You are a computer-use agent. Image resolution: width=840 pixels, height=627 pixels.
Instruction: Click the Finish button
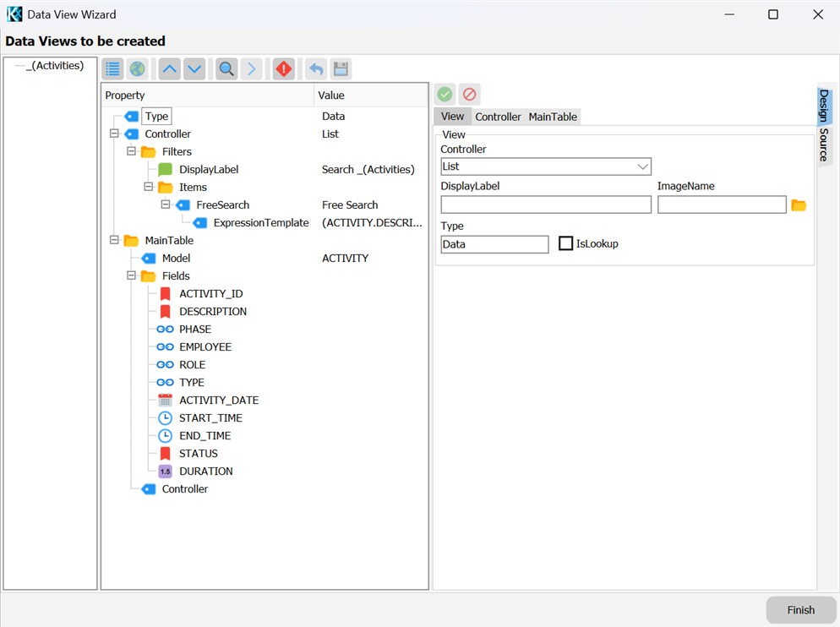point(801,610)
